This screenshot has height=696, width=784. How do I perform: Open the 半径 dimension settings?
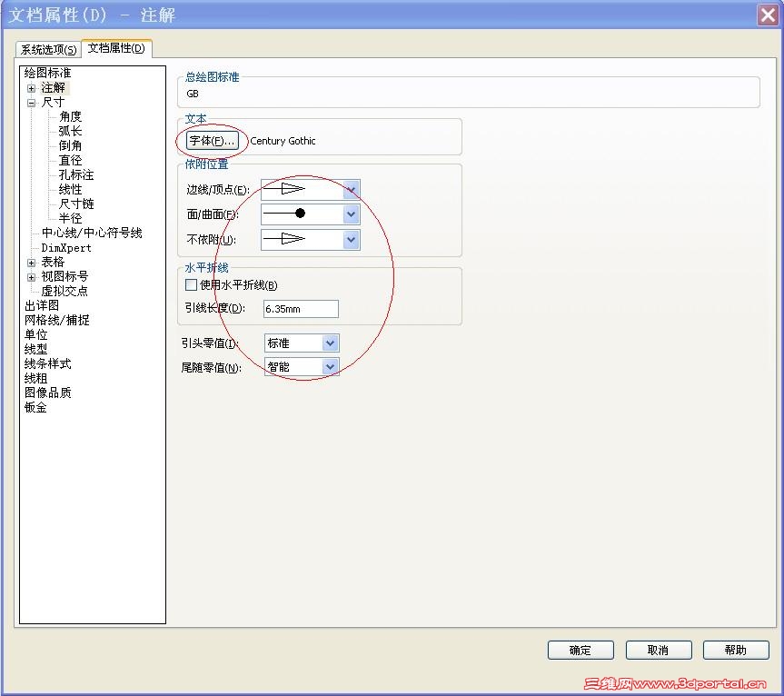[x=70, y=218]
